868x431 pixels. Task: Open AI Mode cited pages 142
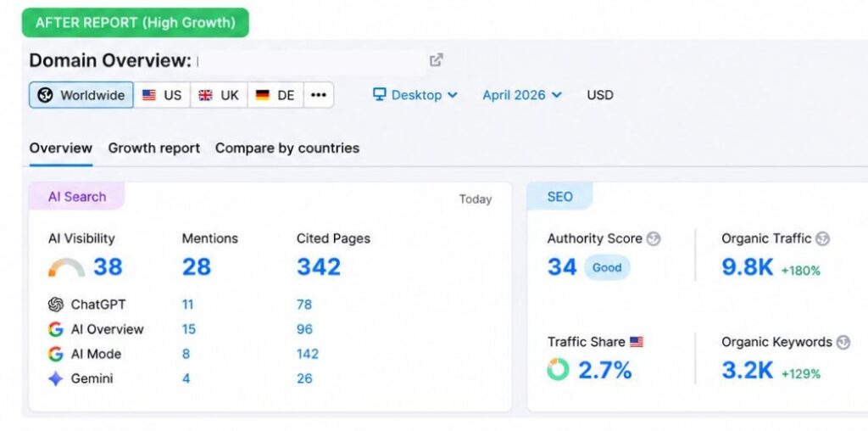click(x=307, y=354)
